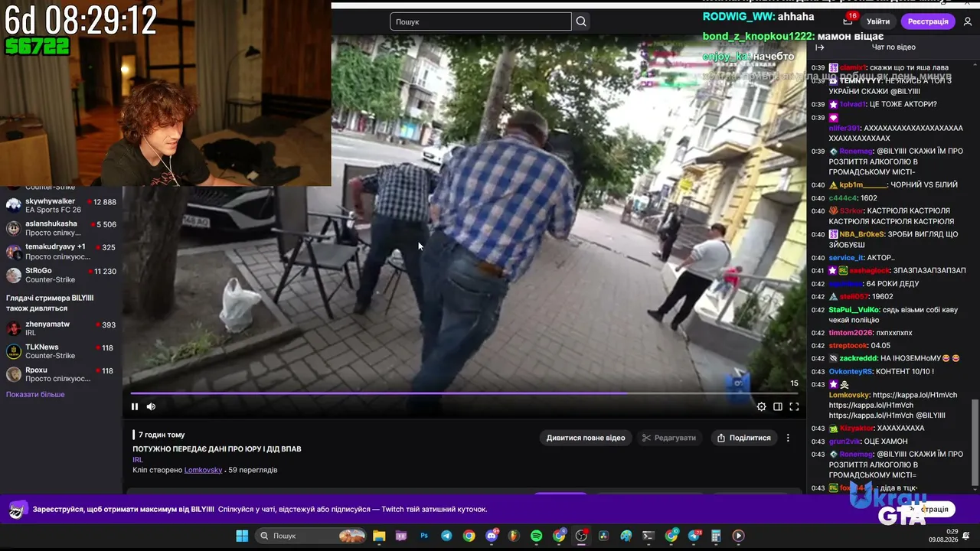Open the media player taskbar icon

click(738, 536)
